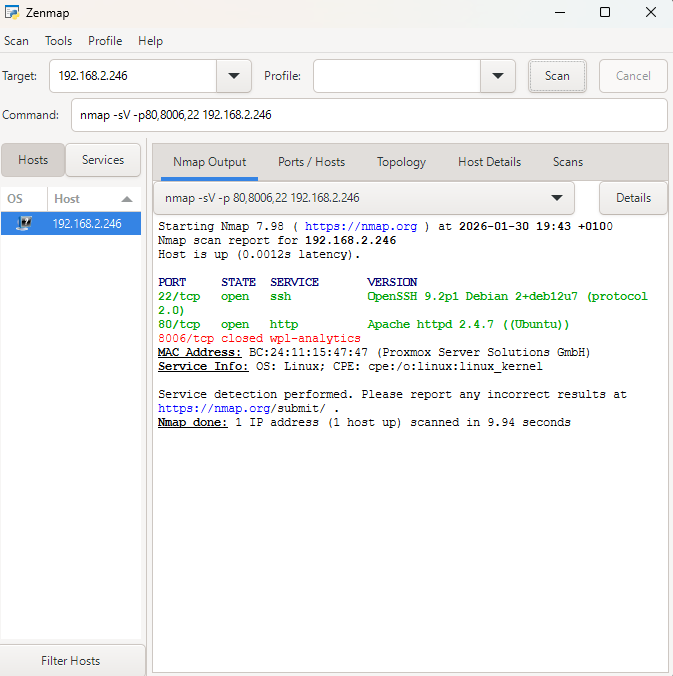Open the Profile menu
Screen dimensions: 673x676
point(105,41)
